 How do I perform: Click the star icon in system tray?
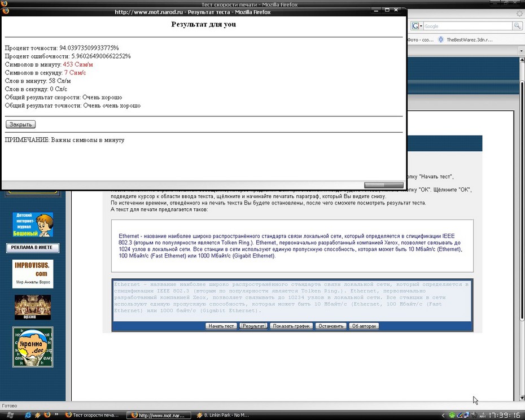coord(474,415)
